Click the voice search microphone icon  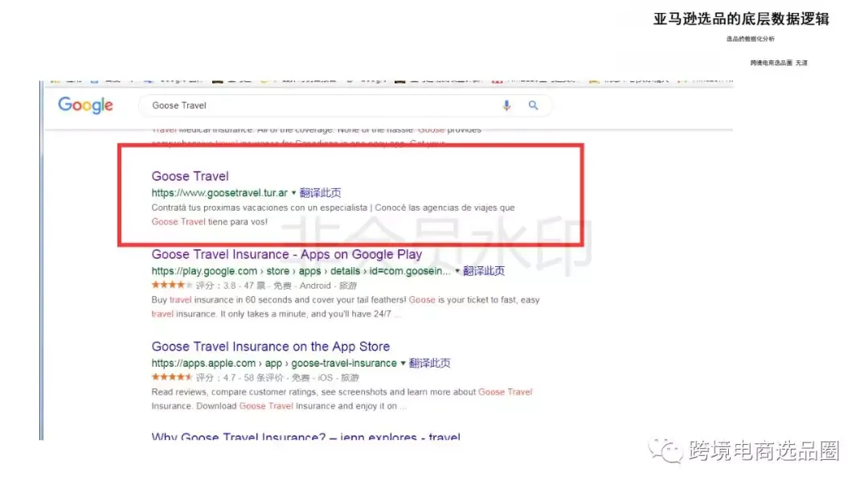(x=506, y=105)
